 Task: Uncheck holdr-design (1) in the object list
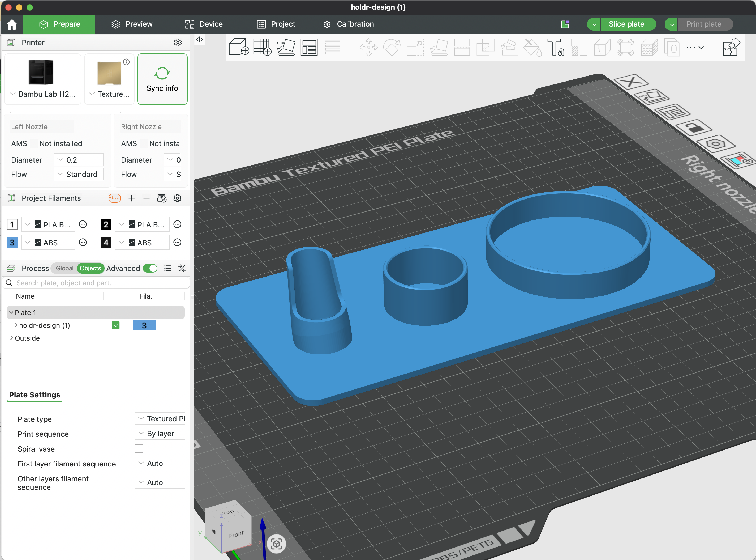coord(115,325)
